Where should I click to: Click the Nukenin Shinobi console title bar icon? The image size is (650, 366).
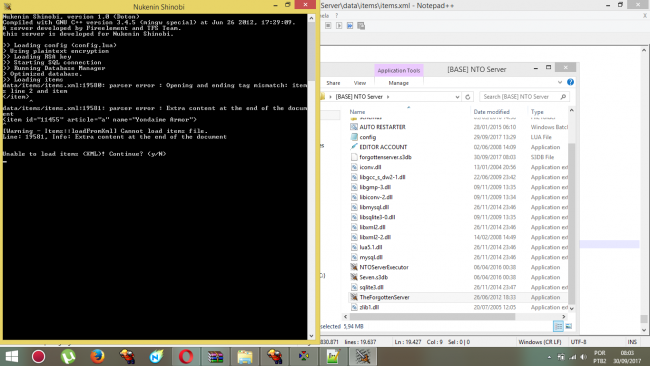[7, 6]
